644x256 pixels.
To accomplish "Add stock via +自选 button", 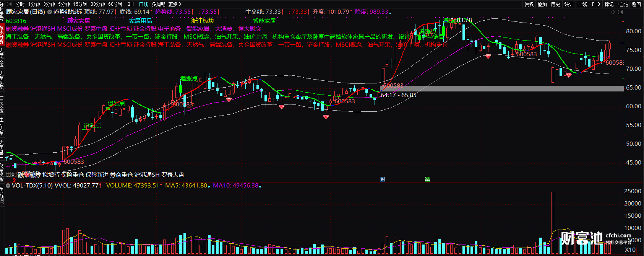I will coord(623,4).
